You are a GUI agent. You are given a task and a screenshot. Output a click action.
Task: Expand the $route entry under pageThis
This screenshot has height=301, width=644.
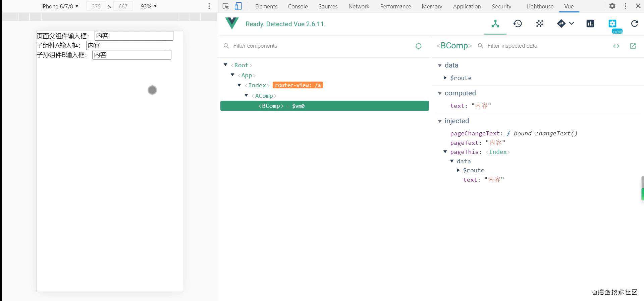(x=458, y=170)
